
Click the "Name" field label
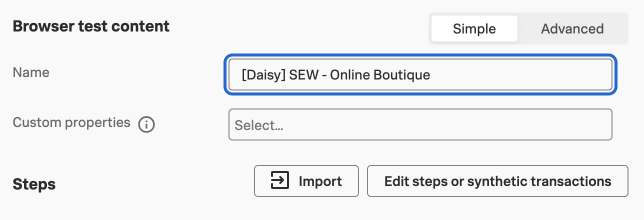pos(31,72)
